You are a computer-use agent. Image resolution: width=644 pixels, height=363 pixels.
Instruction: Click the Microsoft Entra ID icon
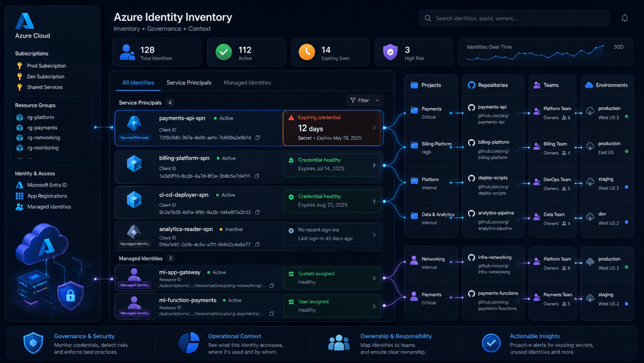19,185
